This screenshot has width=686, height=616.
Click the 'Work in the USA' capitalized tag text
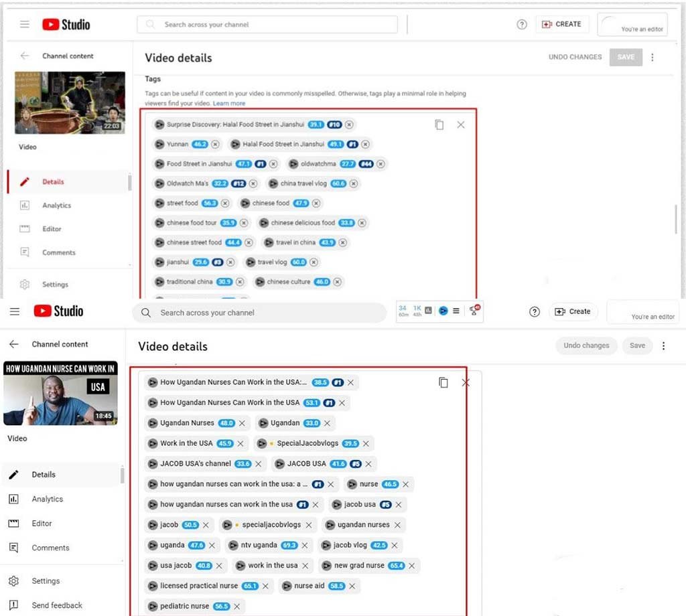tap(186, 443)
